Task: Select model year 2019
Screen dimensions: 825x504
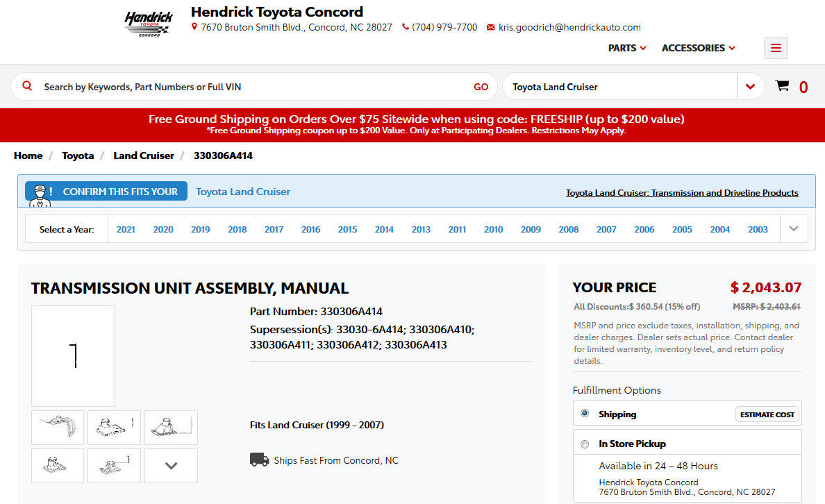Action: point(201,229)
